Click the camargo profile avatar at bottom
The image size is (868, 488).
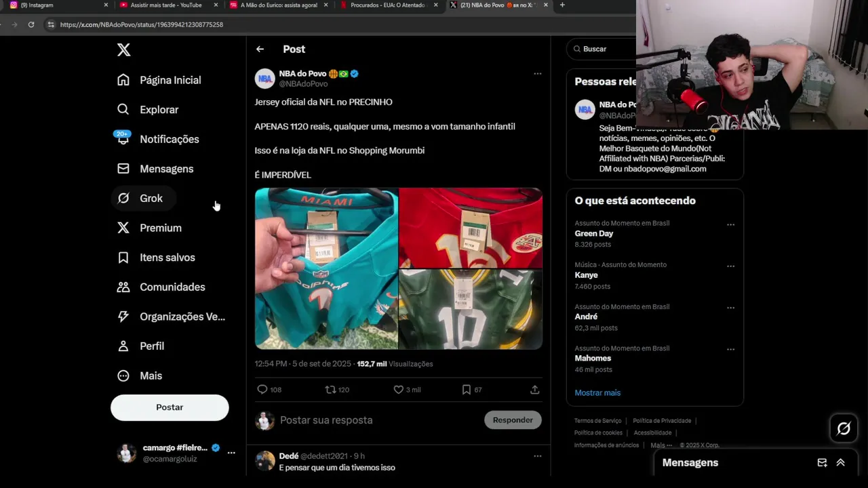[126, 453]
